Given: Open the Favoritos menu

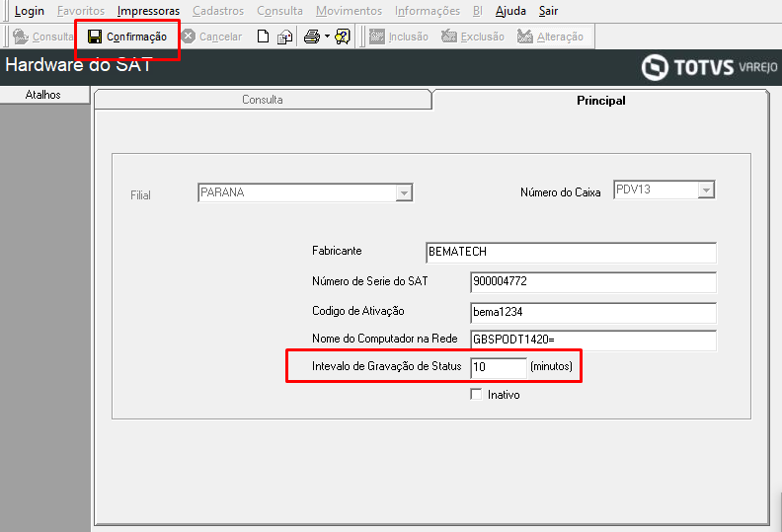Looking at the screenshot, I should (x=81, y=11).
